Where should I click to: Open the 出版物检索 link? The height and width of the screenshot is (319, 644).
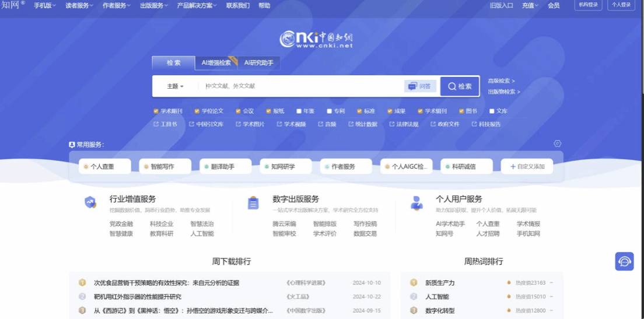tap(504, 92)
